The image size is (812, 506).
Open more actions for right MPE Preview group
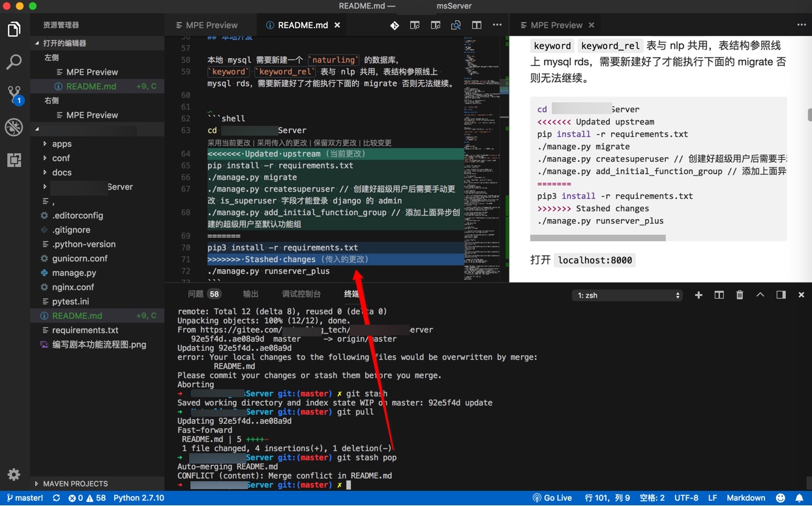[x=801, y=25]
